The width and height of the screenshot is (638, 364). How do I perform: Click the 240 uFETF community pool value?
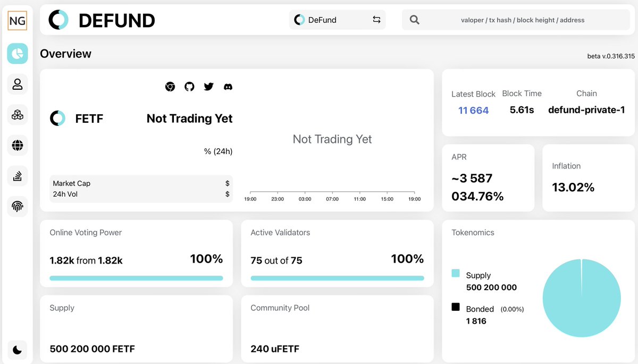tap(275, 349)
